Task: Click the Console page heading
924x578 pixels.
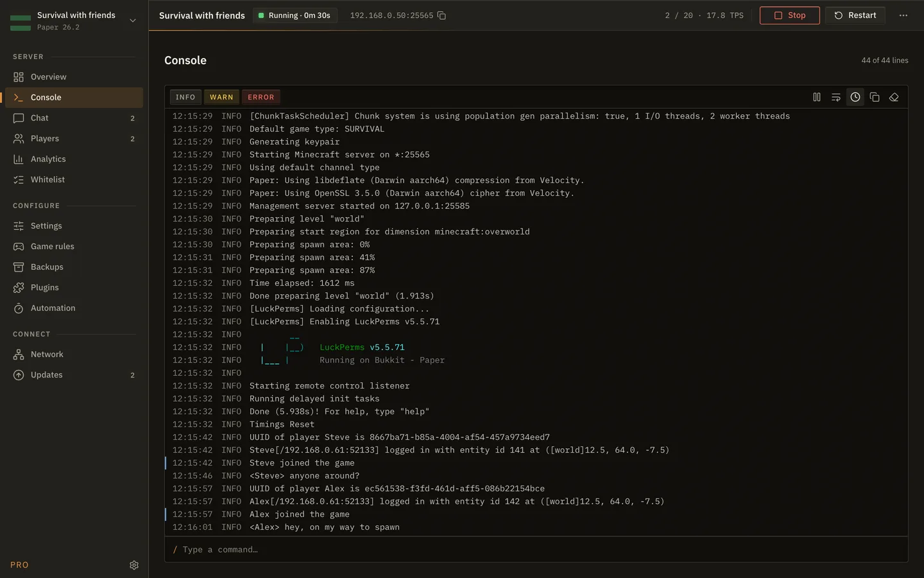Action: [185, 60]
